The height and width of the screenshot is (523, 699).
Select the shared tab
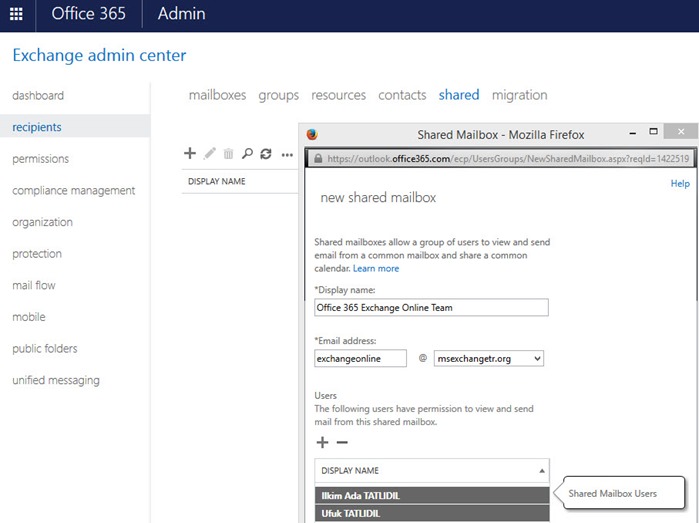(459, 95)
